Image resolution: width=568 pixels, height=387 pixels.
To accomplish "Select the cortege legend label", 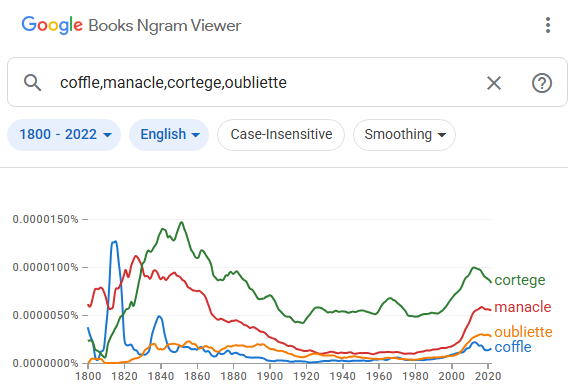I will [x=520, y=280].
